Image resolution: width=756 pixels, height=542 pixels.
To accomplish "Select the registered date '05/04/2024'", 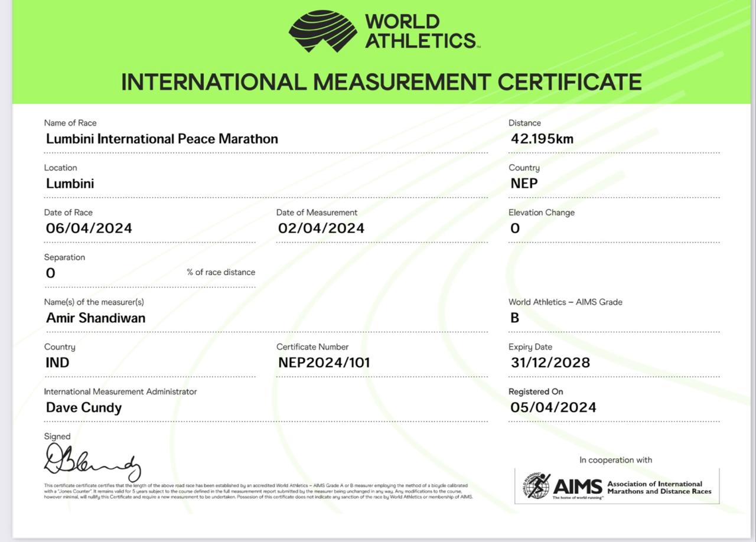I will point(553,407).
